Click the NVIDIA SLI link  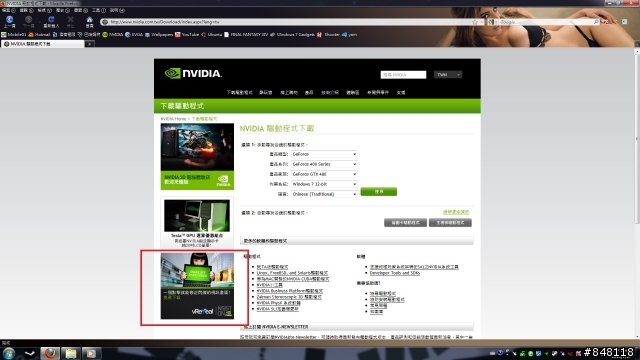277,309
